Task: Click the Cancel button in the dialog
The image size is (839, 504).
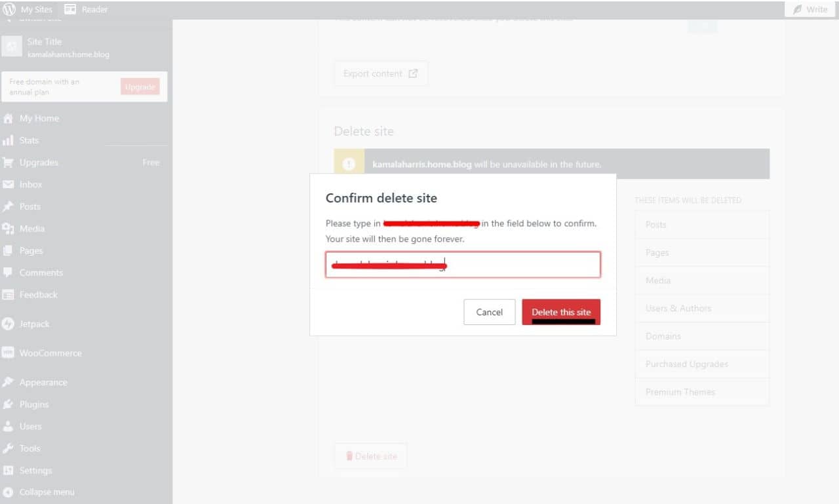Action: (x=489, y=312)
